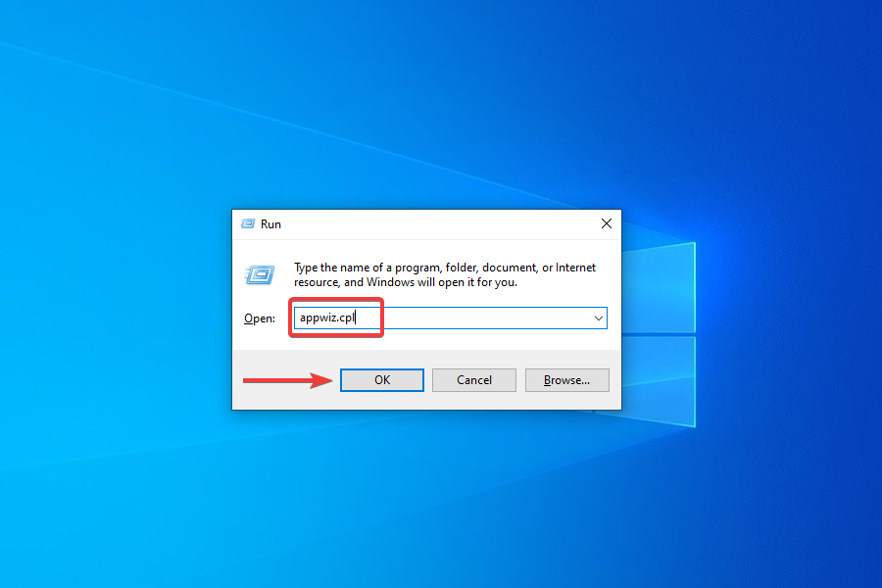Click the small application icon left of 'Run'
882x588 pixels.
tap(247, 223)
